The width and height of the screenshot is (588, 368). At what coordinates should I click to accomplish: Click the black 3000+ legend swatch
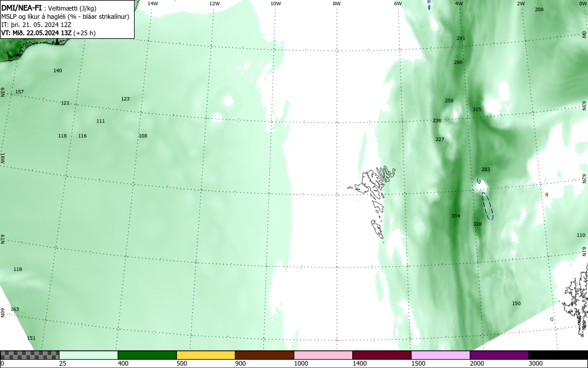point(558,355)
